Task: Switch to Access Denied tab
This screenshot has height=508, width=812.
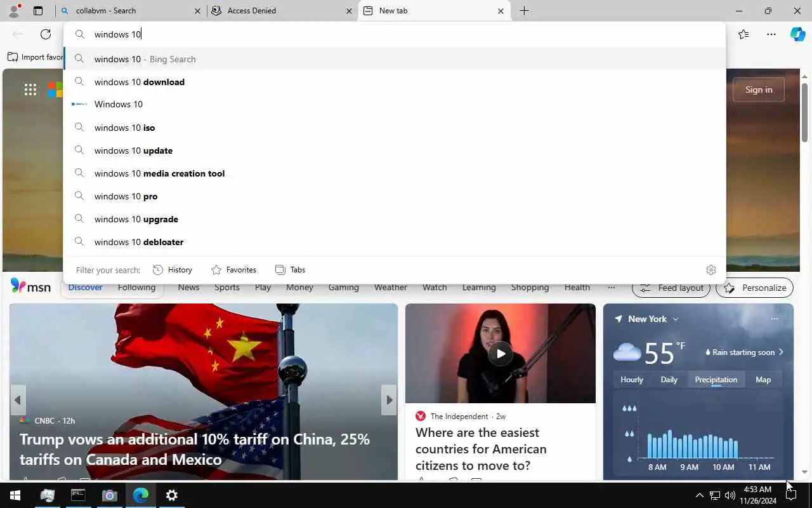Action: 283,11
